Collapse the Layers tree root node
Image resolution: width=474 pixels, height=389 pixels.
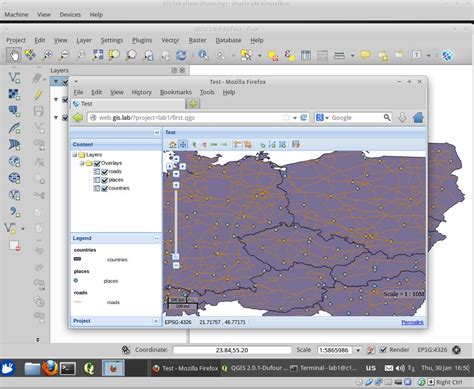coord(75,155)
